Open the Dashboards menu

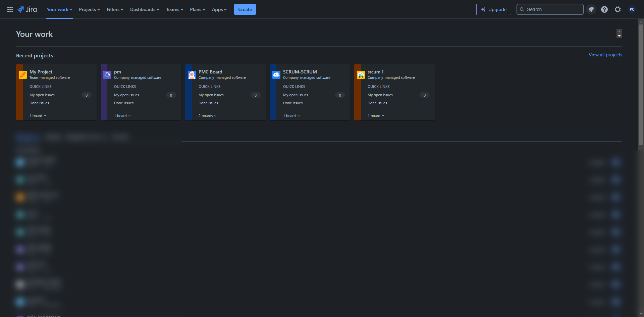[145, 9]
